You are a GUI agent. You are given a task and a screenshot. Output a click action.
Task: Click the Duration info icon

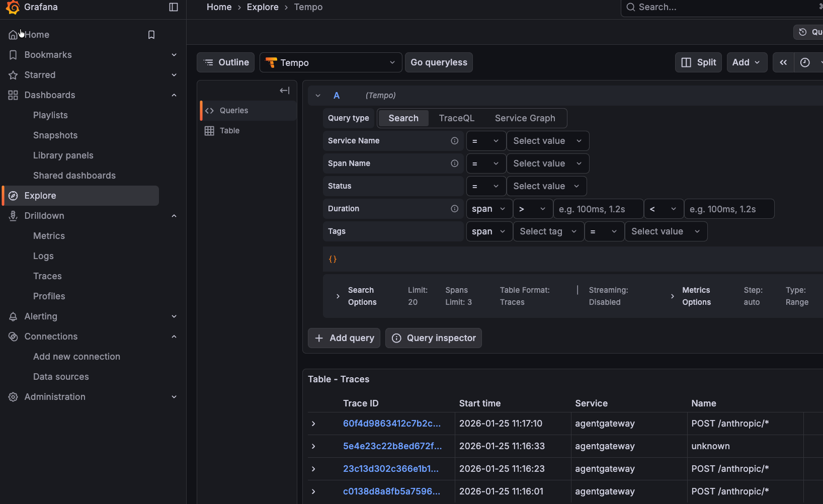(454, 209)
